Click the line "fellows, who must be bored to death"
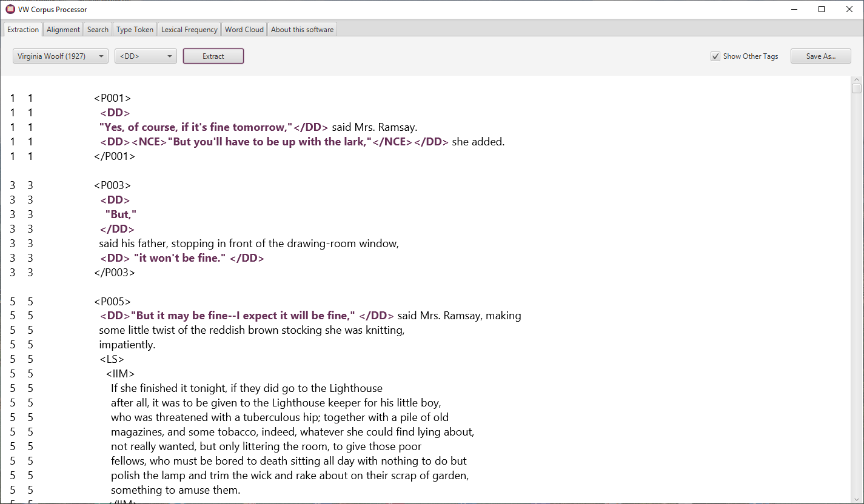 click(289, 462)
